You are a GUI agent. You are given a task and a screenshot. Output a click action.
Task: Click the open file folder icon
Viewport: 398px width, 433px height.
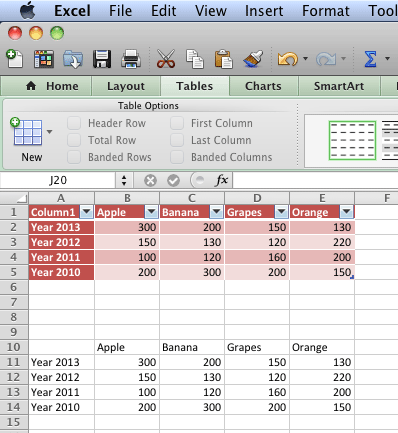pyautogui.click(x=73, y=59)
